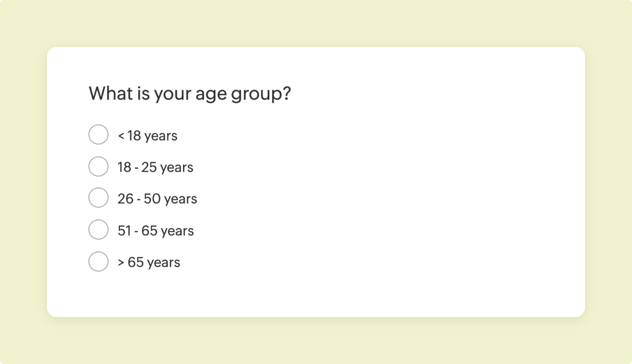Click the '< 18 years' label text
Screen dimensions: 632x364
pos(148,135)
